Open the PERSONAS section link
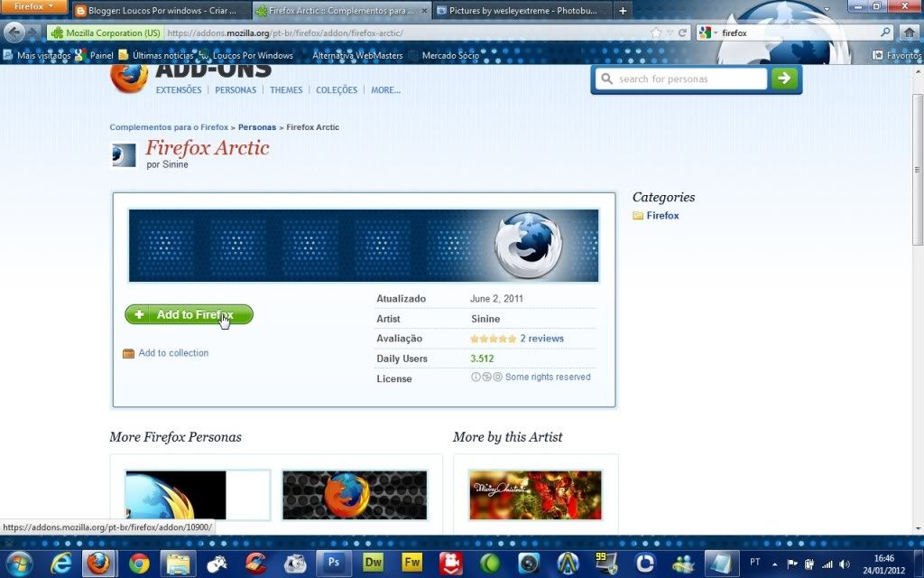924x578 pixels. (236, 90)
